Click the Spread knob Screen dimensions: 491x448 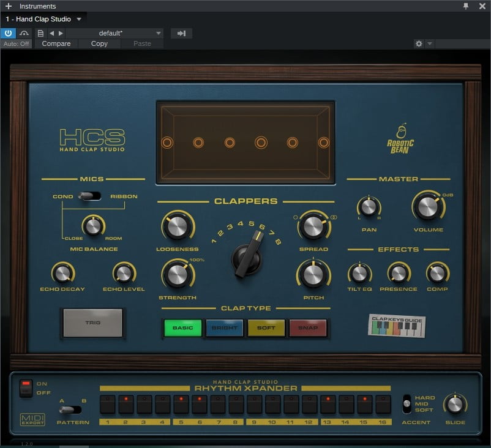click(x=313, y=226)
